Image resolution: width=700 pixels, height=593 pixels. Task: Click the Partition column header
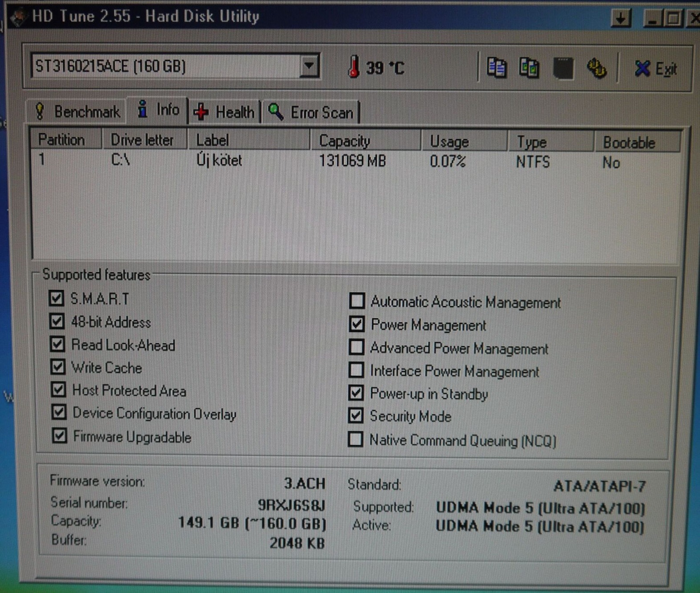(x=66, y=140)
